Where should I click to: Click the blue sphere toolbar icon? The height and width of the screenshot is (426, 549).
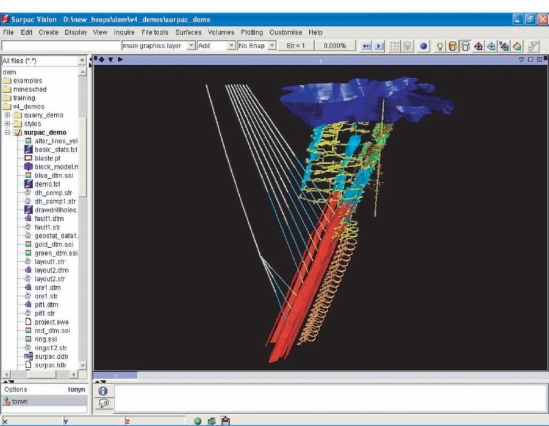point(423,46)
